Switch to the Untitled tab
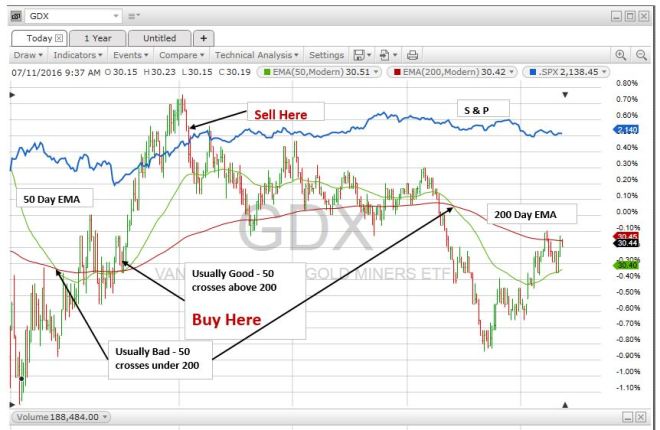This screenshot has height=430, width=660. 160,38
